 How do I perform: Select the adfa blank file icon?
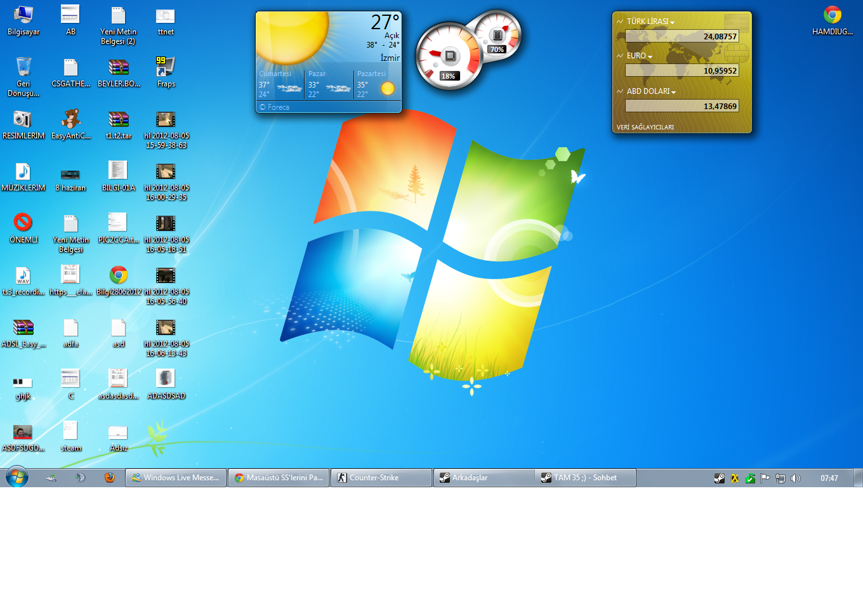pos(71,332)
